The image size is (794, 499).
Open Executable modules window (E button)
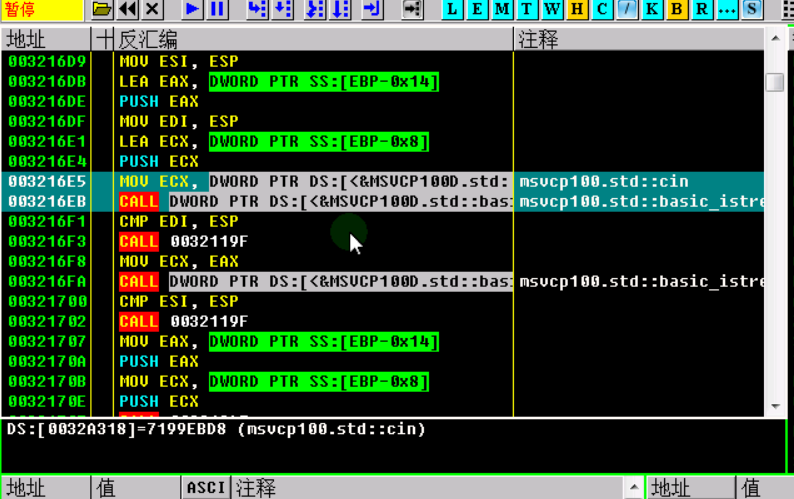[477, 10]
